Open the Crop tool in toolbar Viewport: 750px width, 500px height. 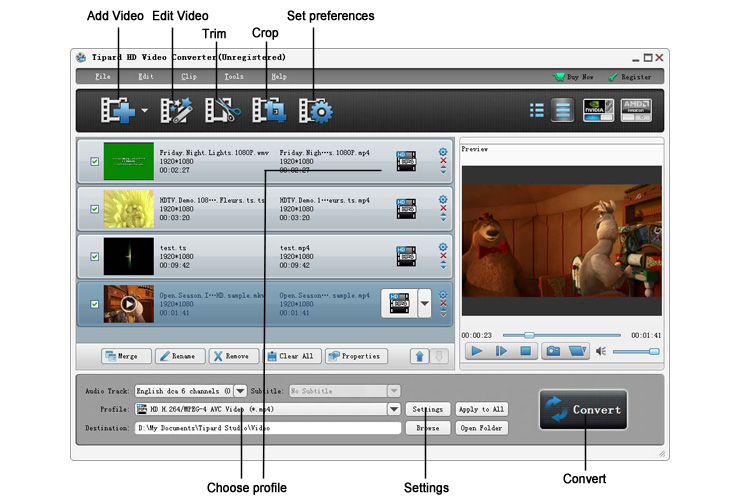coord(269,111)
